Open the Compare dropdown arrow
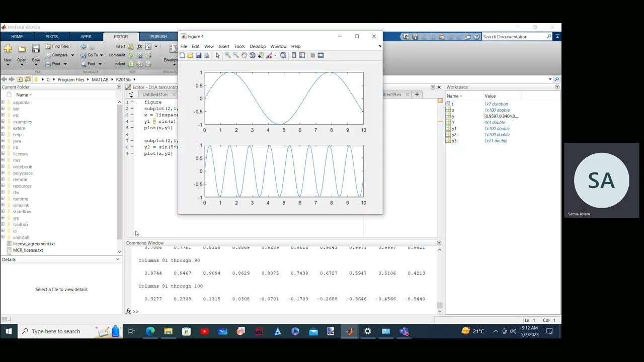 (x=72, y=55)
